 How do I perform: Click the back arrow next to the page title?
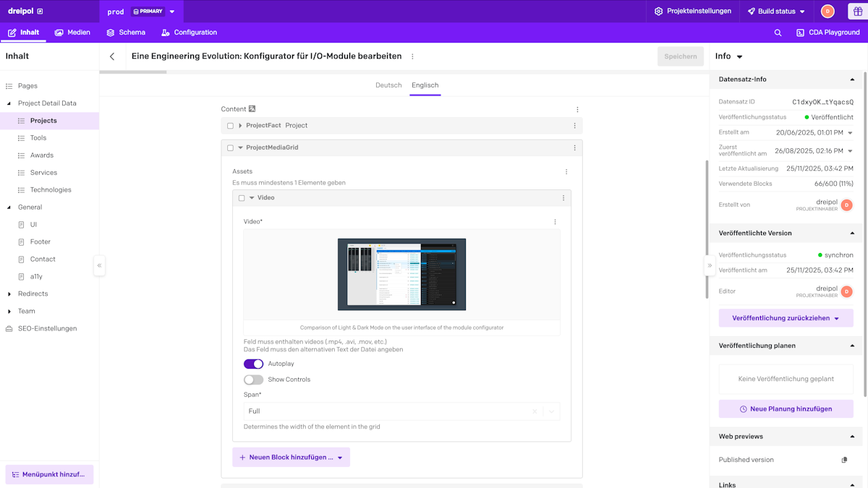(112, 56)
